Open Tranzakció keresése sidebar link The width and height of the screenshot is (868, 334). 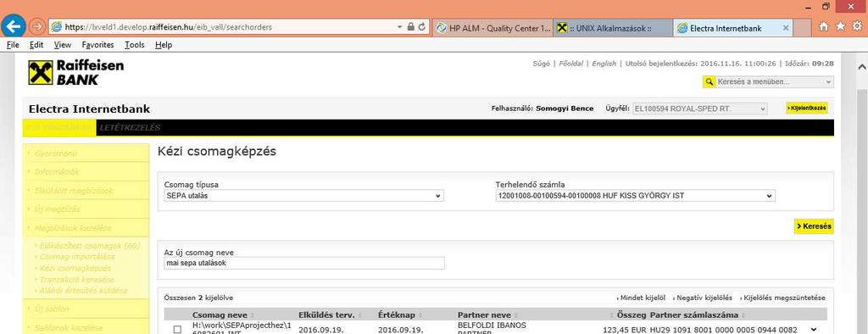click(x=77, y=279)
